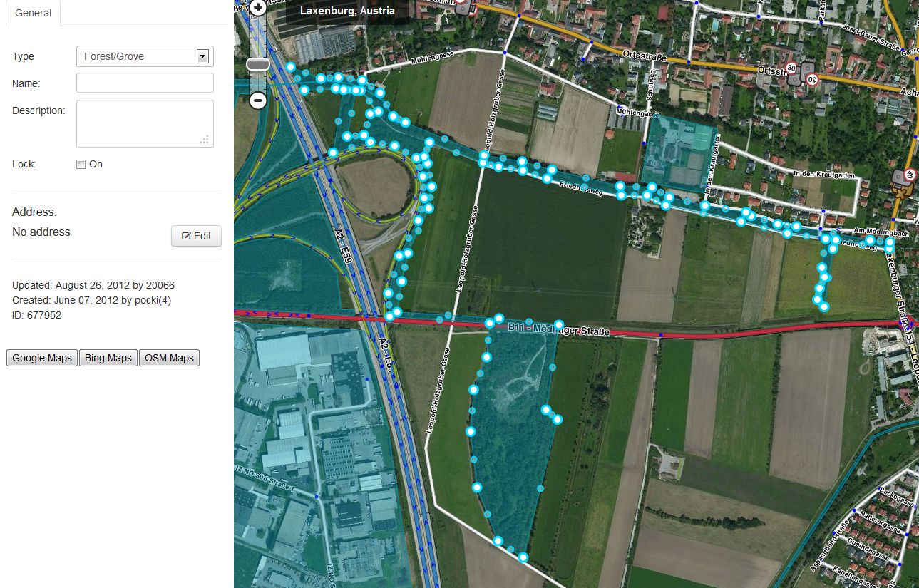This screenshot has width=919, height=588.
Task: Click the Edit address button
Action: (196, 236)
